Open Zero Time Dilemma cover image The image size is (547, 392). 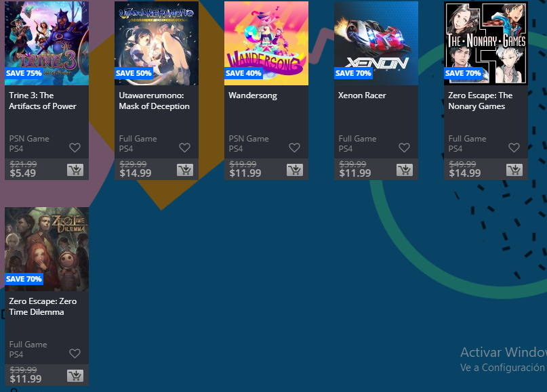[47, 249]
